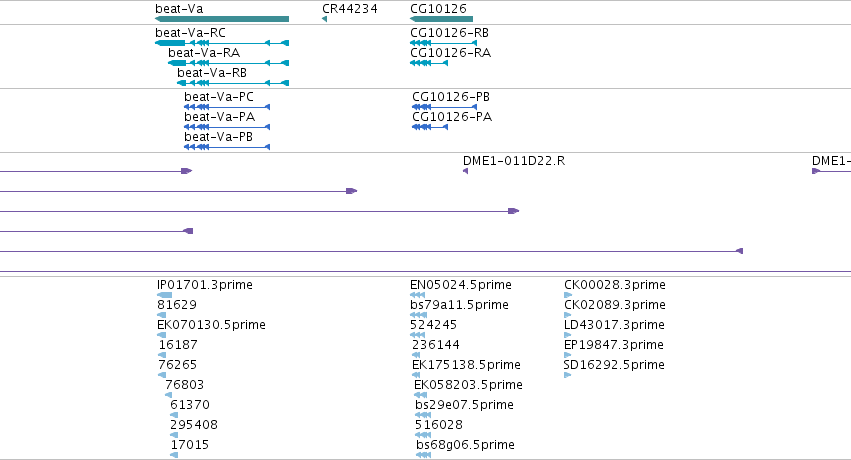Select the beat-Va-PB protein glyph
851x460 pixels.
pyautogui.click(x=227, y=147)
